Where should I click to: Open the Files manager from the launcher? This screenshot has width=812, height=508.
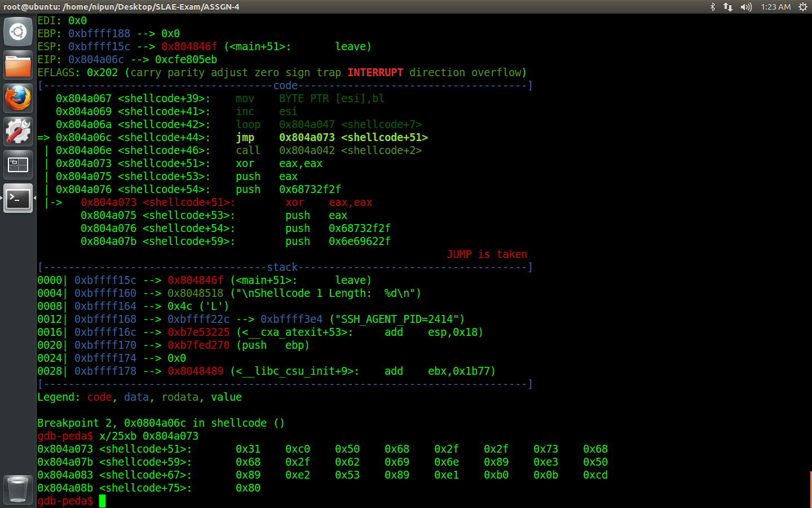pyautogui.click(x=18, y=65)
